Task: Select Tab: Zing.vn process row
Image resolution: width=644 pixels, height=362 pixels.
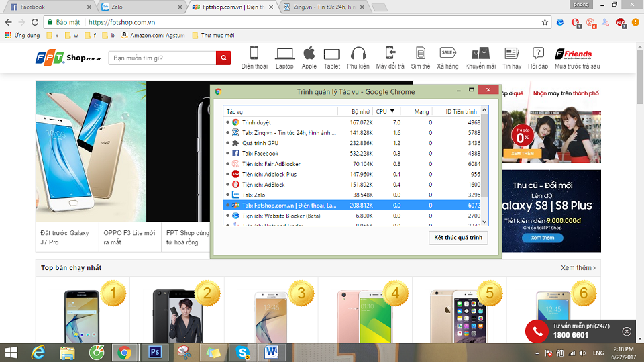Action: (x=352, y=133)
